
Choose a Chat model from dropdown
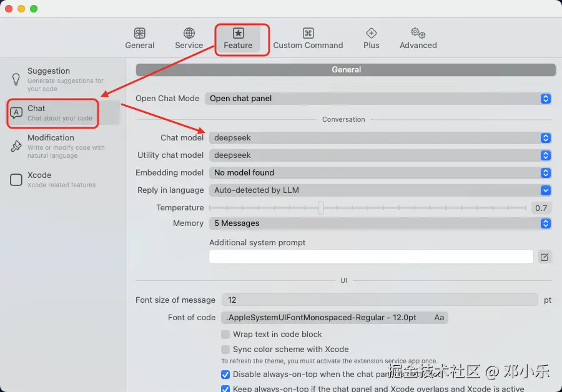click(x=380, y=138)
